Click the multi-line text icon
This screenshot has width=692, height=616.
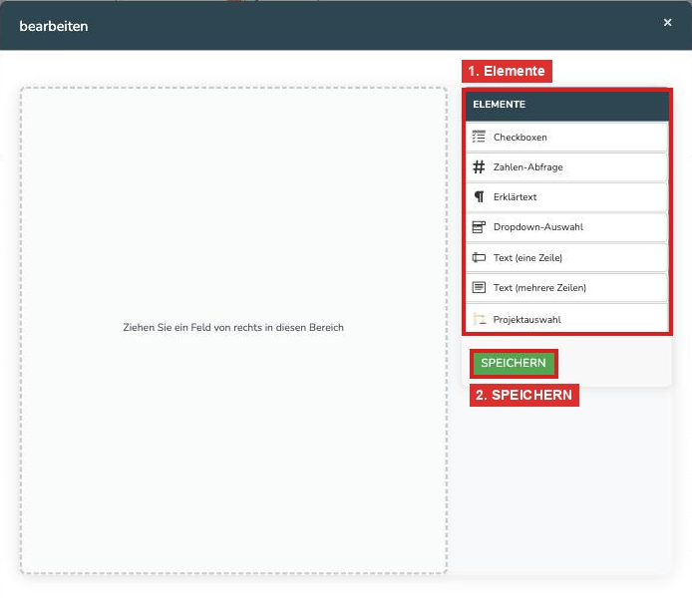pyautogui.click(x=479, y=287)
